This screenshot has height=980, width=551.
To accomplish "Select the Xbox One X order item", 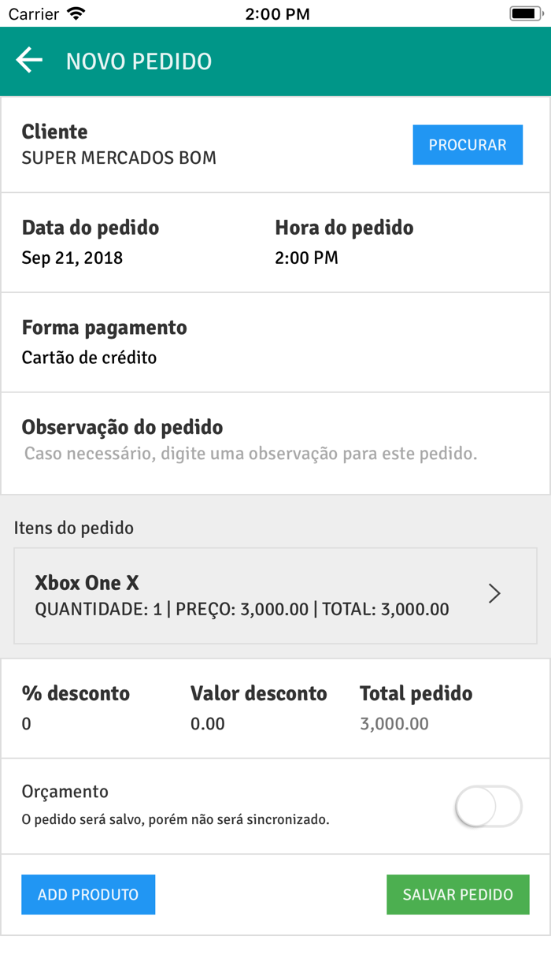I will 275,596.
